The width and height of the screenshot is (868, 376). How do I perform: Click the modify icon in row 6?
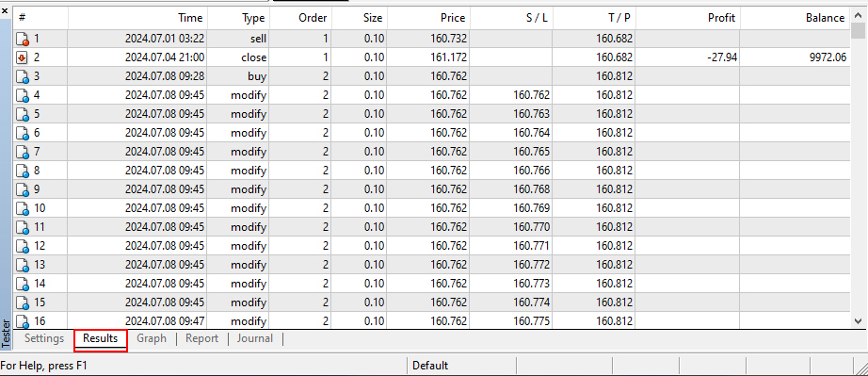[23, 133]
